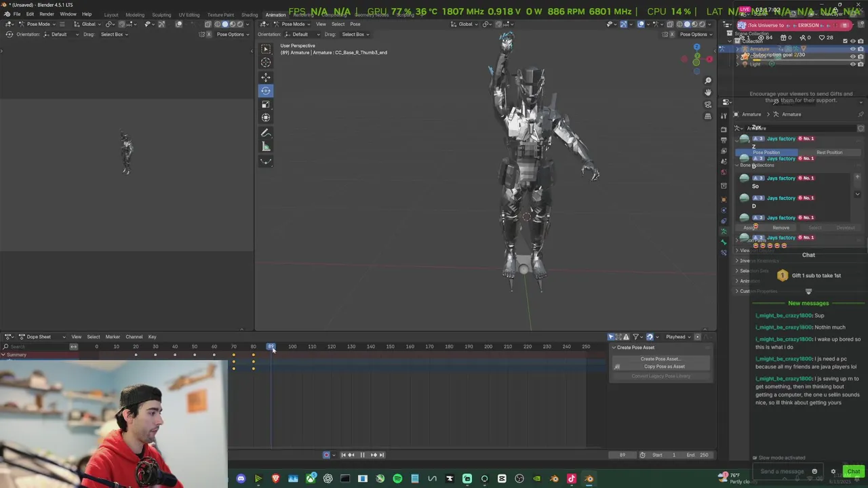The image size is (868, 488).
Task: Toggle Only Show Selected in dope sheet header
Action: point(611,337)
